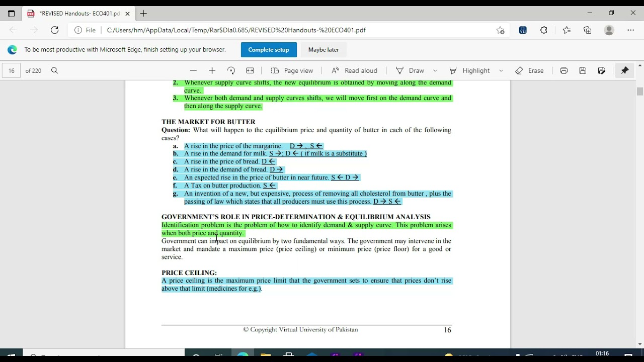Dismiss with Maybe later button
Viewport: 644px width, 362px height.
[x=324, y=50]
